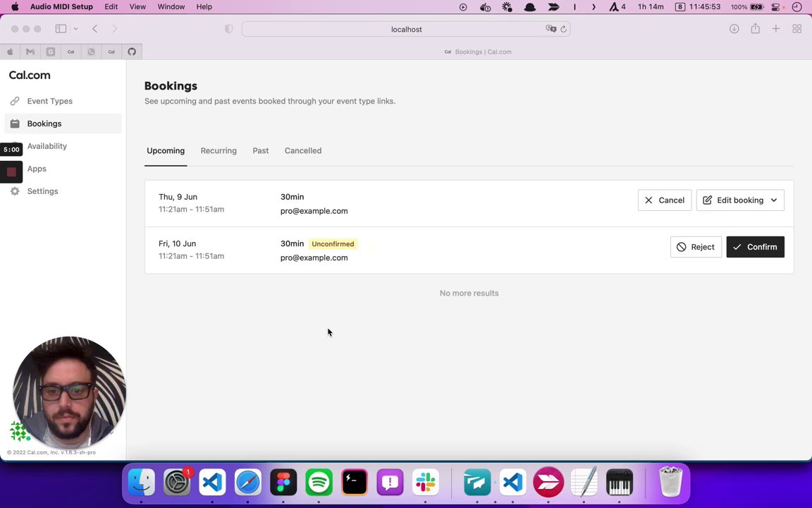Open the Settings gear item in sidebar

pyautogui.click(x=42, y=191)
